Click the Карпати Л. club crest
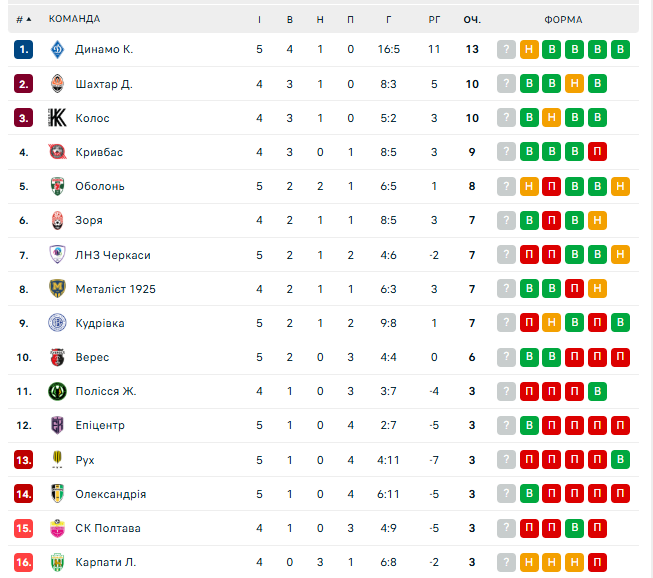The width and height of the screenshot is (653, 578). 57,562
